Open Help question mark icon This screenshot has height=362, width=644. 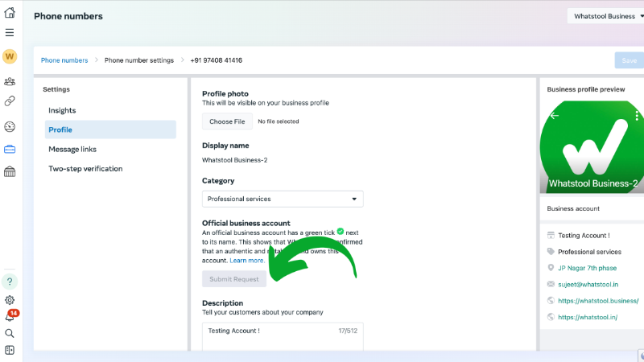click(10, 282)
